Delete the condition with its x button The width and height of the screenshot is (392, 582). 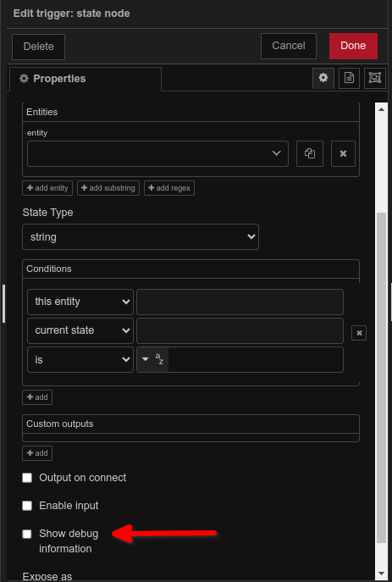(359, 333)
